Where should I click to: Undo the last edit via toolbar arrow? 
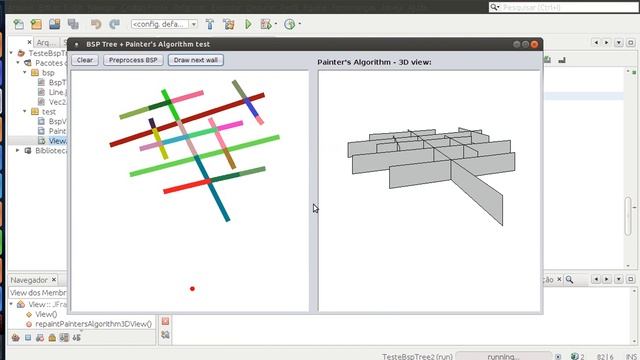[x=96, y=24]
